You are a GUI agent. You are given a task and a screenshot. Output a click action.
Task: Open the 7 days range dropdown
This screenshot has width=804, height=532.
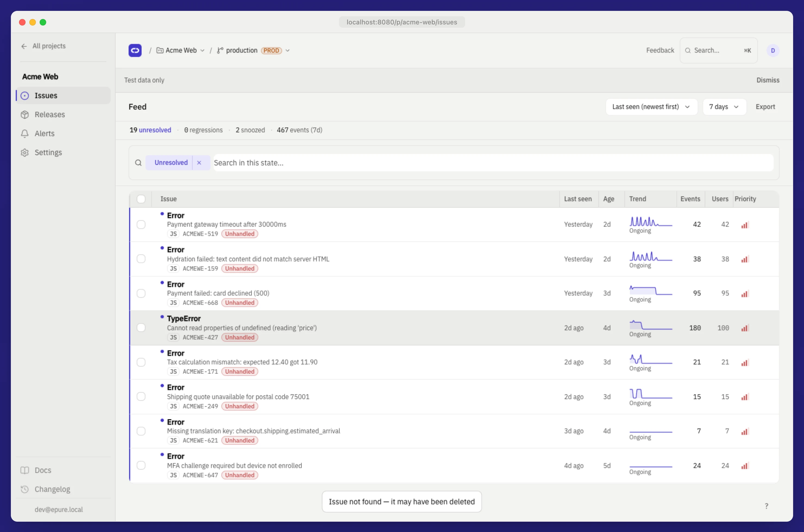click(724, 107)
